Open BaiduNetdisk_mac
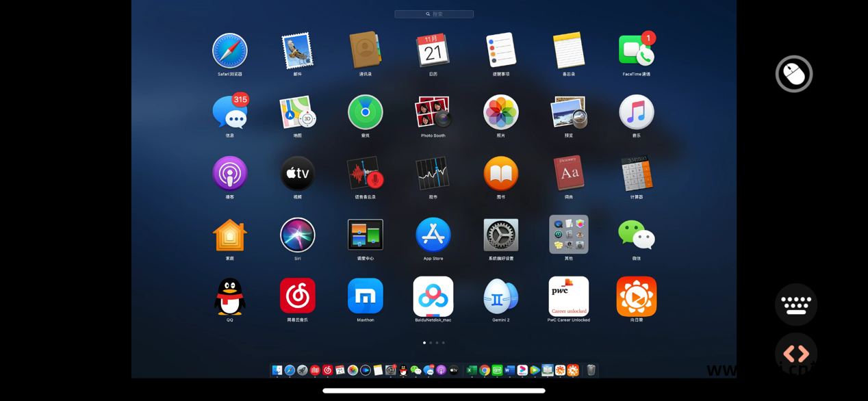 tap(433, 296)
